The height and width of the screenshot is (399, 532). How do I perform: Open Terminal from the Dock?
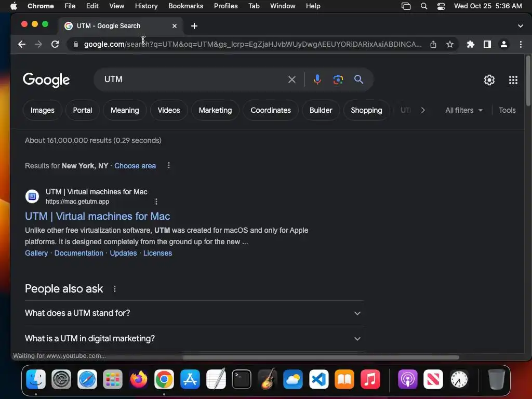pos(242,379)
